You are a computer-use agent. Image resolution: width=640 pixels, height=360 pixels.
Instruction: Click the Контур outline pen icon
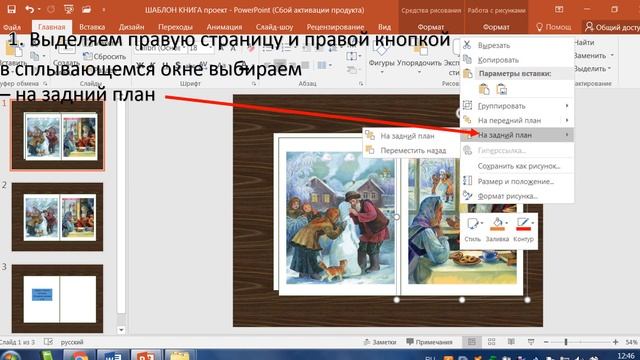[522, 224]
